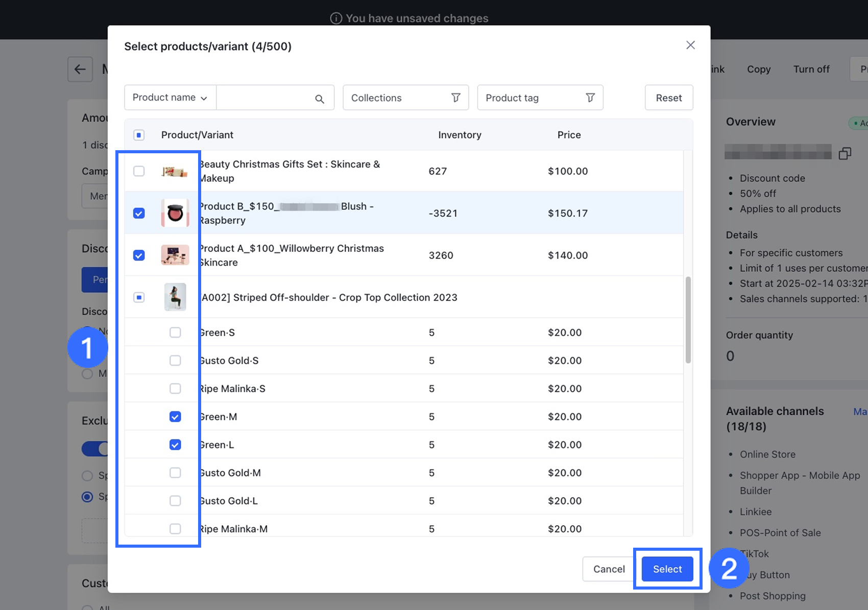This screenshot has width=868, height=610.
Task: Click the product list scrollbar
Action: click(688, 320)
